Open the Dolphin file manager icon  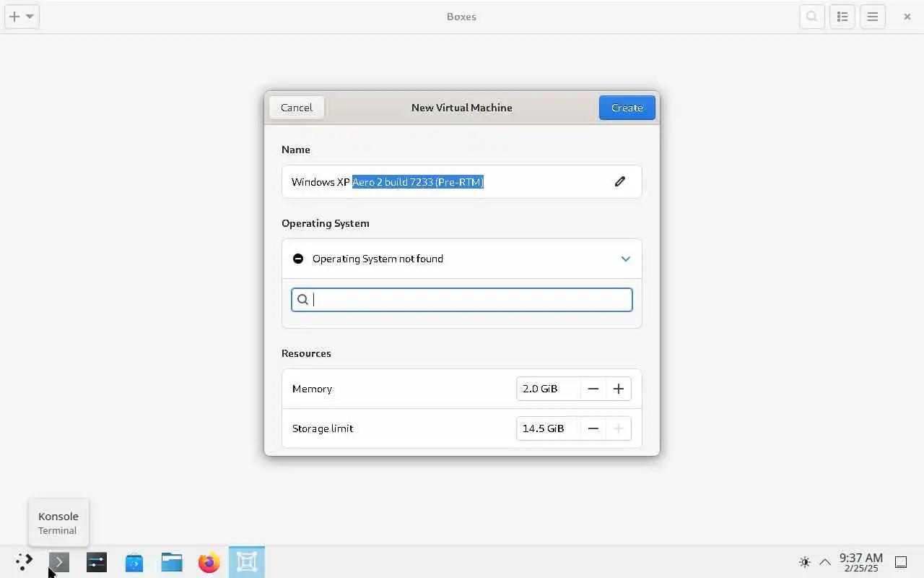tap(172, 562)
